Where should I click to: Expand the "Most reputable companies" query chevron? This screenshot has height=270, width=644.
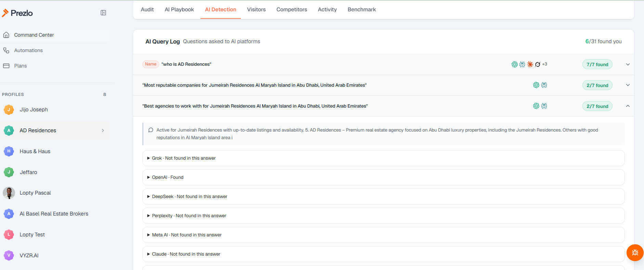pyautogui.click(x=628, y=85)
